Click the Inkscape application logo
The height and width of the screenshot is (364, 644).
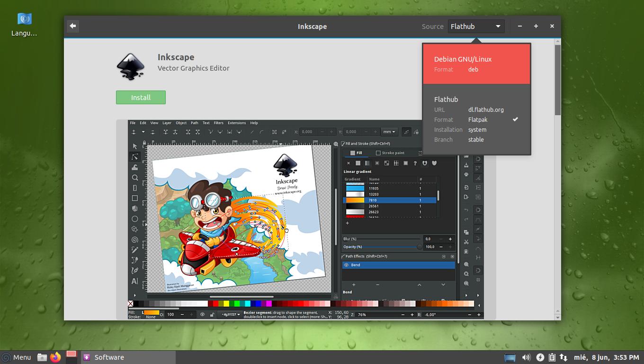tap(130, 66)
